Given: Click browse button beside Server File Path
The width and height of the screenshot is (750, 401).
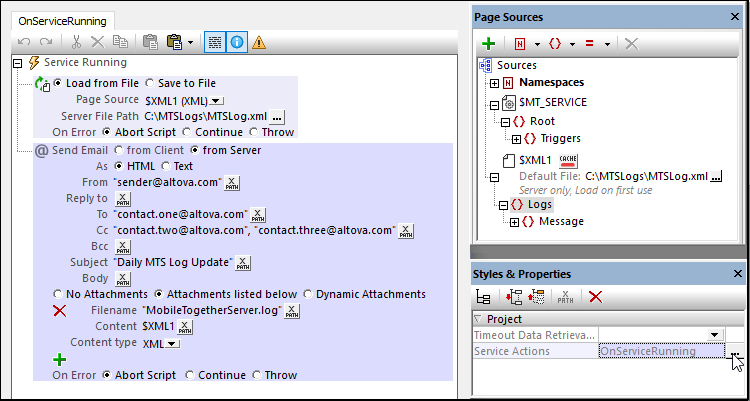Looking at the screenshot, I should point(278,116).
